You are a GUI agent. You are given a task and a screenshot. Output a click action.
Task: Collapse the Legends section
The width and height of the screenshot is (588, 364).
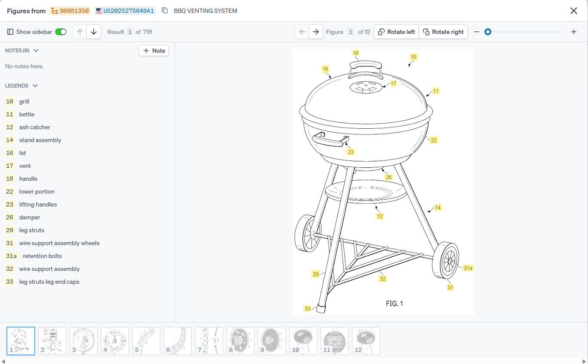coord(35,86)
